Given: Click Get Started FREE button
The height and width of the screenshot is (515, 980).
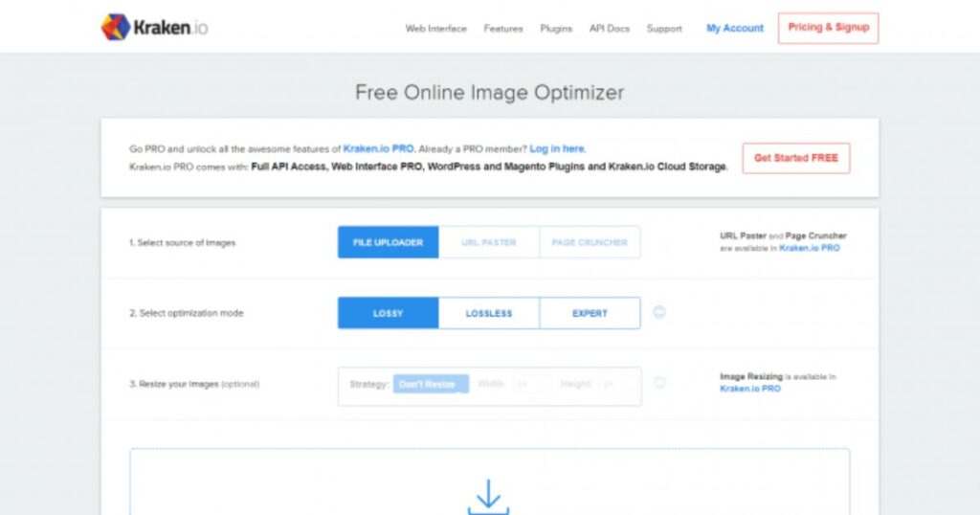Looking at the screenshot, I should [x=795, y=158].
